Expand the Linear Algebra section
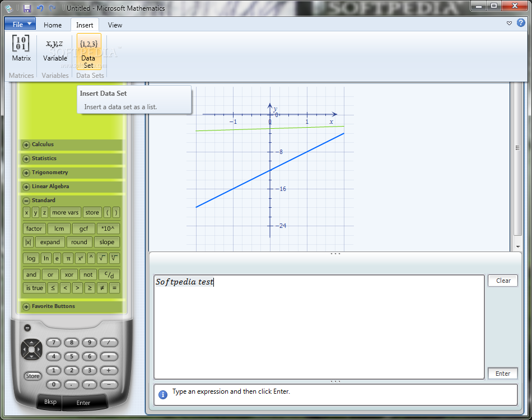 coord(26,186)
